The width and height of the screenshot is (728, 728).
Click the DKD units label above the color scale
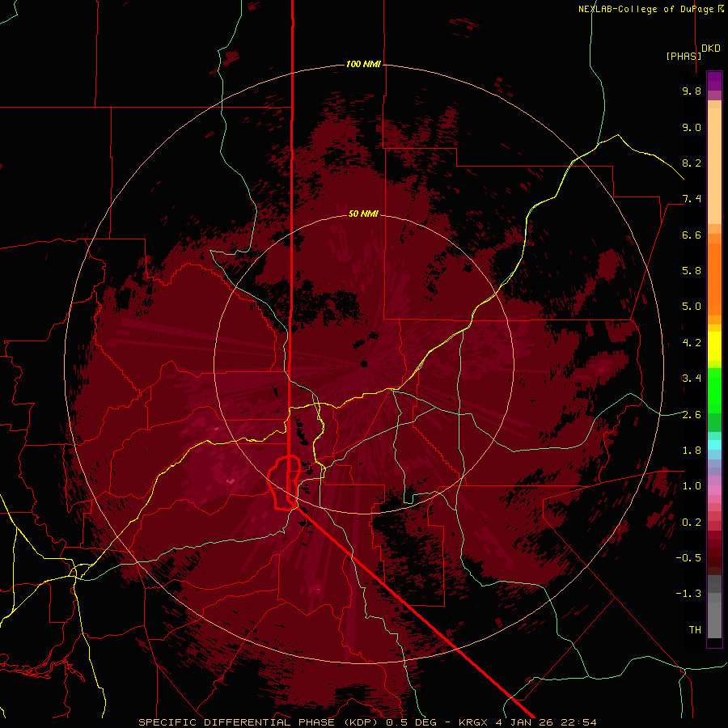tap(710, 49)
